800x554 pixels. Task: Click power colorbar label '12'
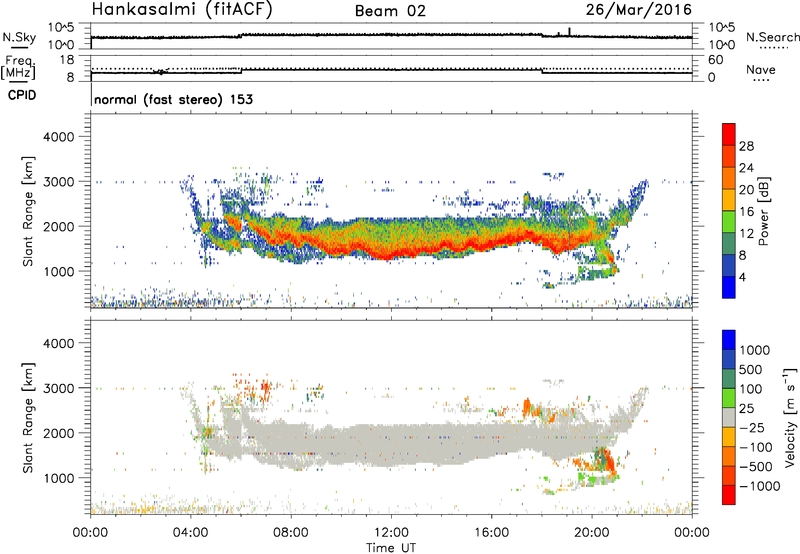point(746,234)
